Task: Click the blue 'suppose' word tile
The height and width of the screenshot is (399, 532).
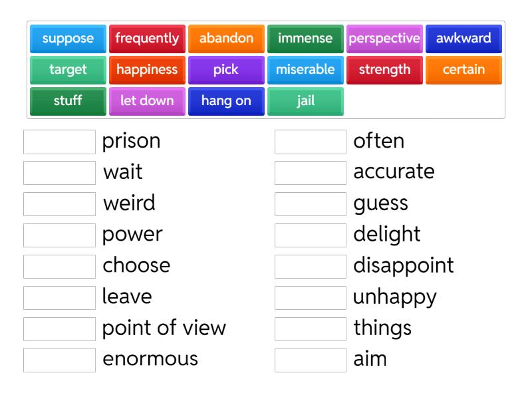Action: (x=68, y=39)
